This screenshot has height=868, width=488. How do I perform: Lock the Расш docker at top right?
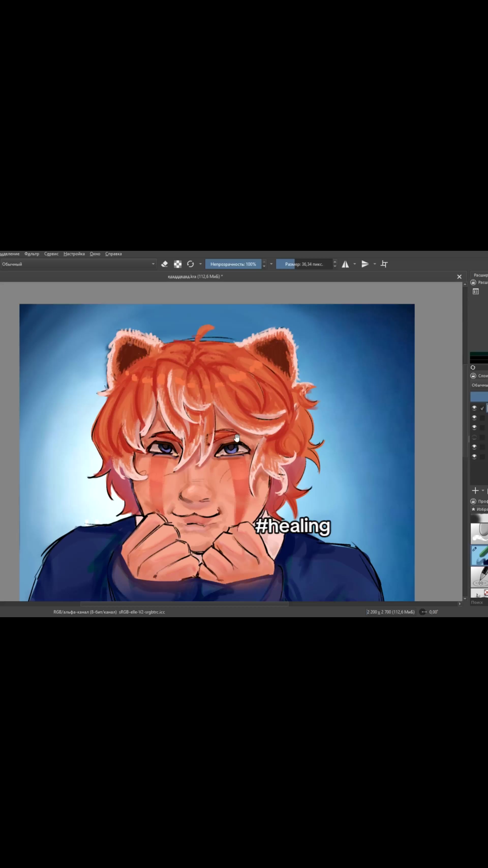click(x=473, y=282)
